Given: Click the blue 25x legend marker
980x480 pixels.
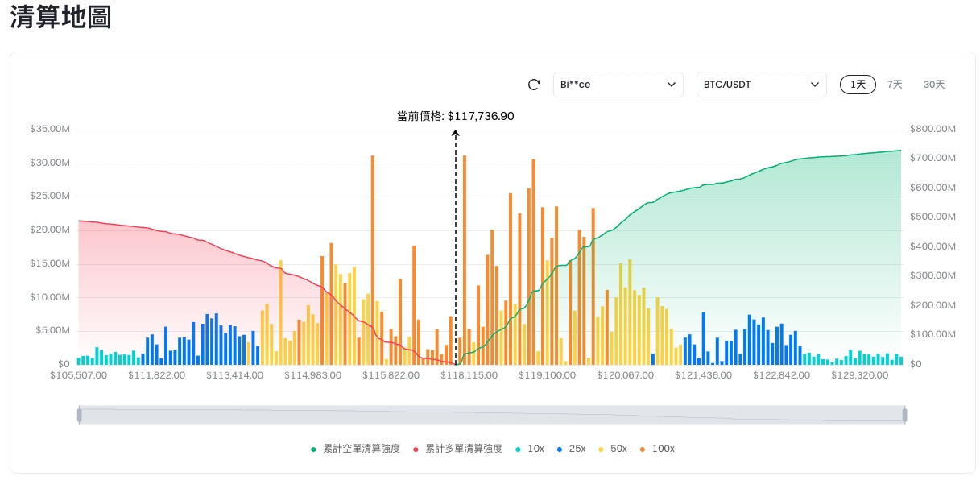Looking at the screenshot, I should coord(560,449).
